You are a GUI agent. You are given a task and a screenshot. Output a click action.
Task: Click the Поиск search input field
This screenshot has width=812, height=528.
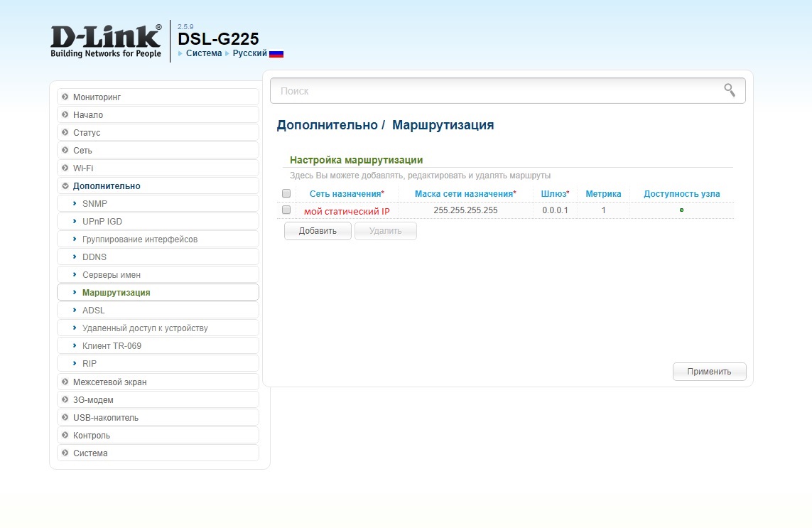click(497, 91)
